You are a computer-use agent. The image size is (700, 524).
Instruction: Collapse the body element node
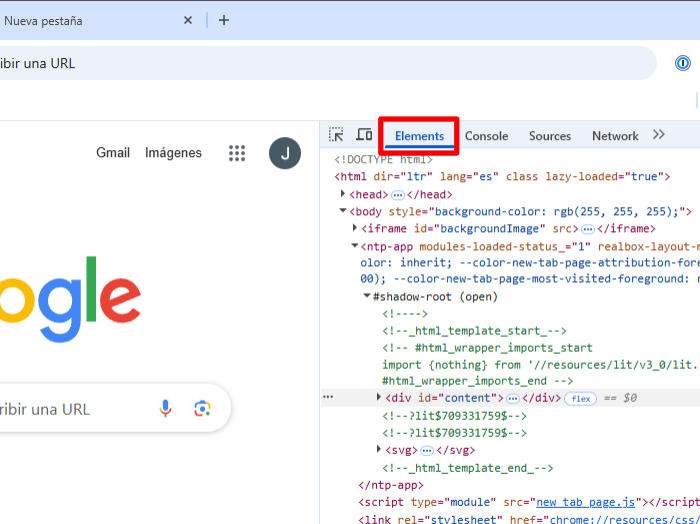(344, 211)
